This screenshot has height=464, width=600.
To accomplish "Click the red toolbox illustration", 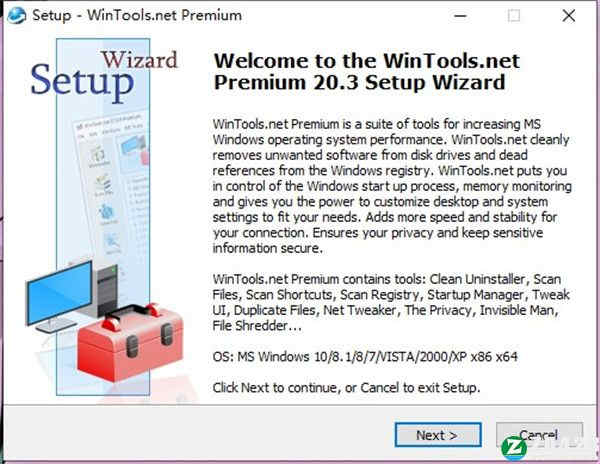I will click(x=129, y=340).
